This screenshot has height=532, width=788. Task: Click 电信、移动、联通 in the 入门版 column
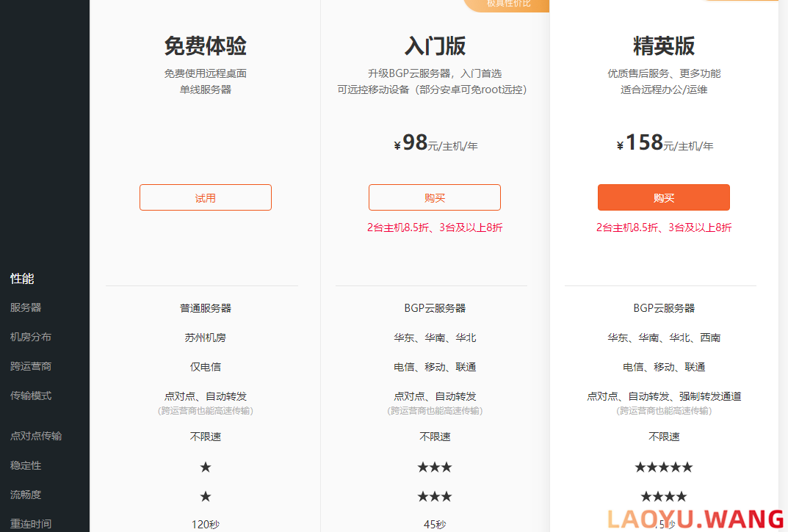coord(435,367)
